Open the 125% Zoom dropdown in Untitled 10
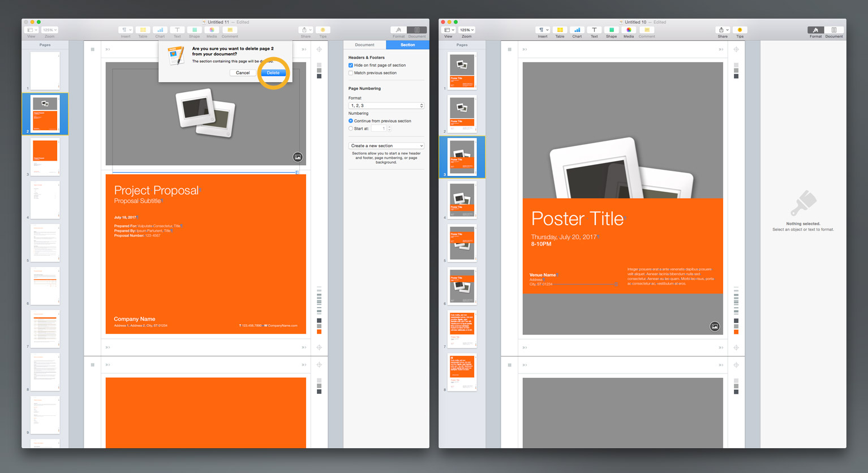 click(x=467, y=30)
